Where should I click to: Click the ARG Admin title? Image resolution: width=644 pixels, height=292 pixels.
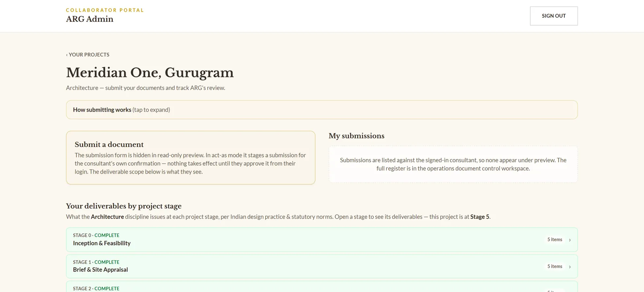point(90,19)
